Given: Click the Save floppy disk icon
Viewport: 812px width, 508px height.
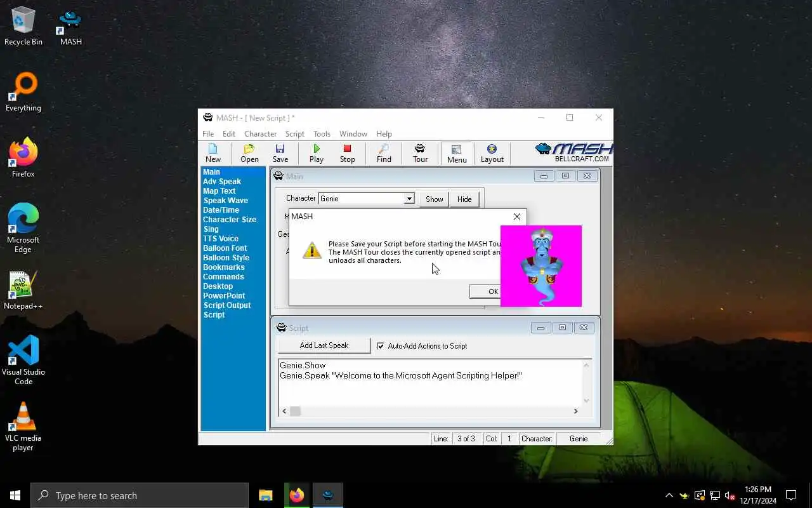Looking at the screenshot, I should 280,153.
